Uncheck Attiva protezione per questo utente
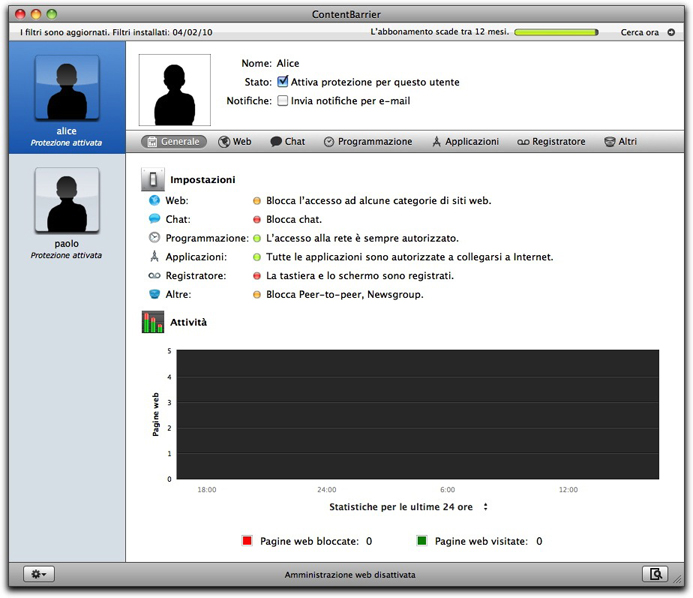The image size is (693, 598). [282, 82]
